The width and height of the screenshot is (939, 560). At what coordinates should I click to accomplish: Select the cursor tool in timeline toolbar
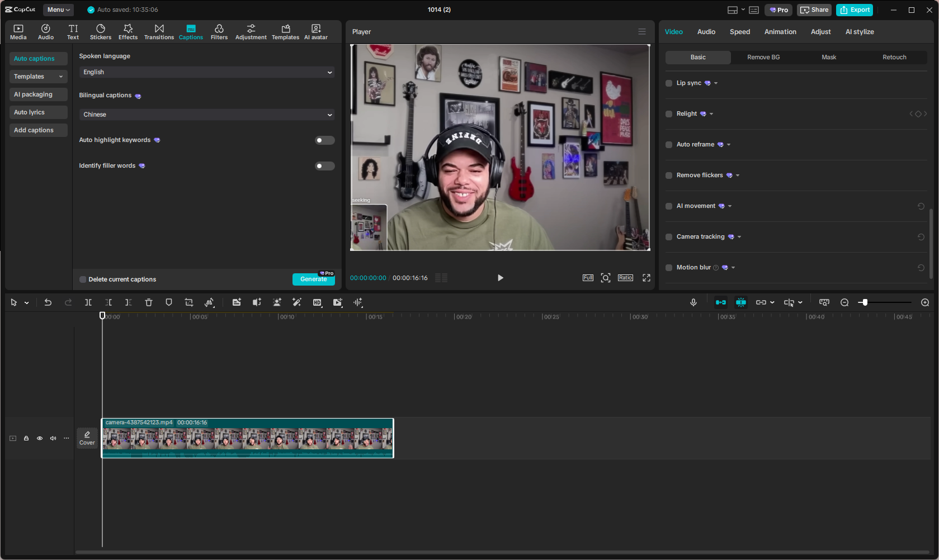tap(13, 302)
